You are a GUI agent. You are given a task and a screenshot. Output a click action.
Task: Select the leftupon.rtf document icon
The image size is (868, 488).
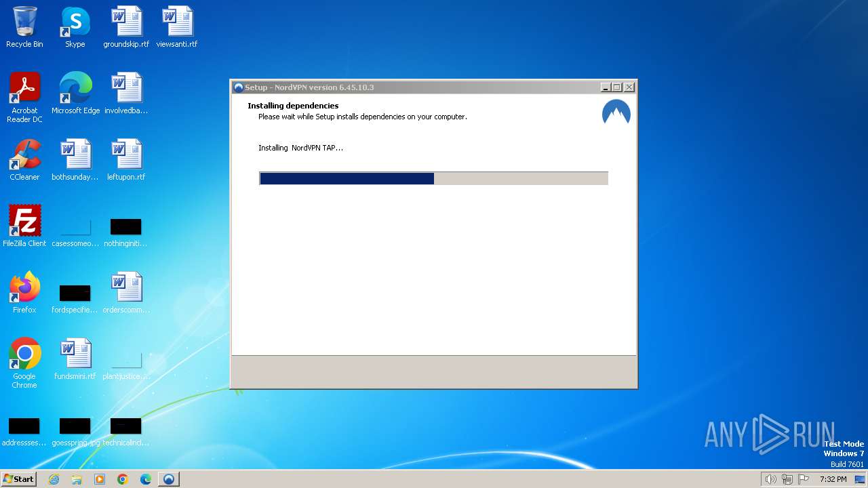click(x=126, y=159)
